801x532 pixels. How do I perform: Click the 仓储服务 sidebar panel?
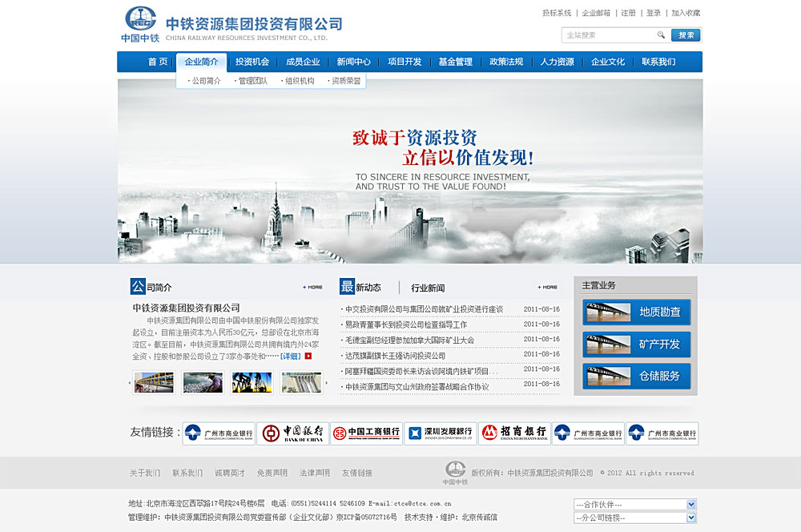[x=636, y=376]
